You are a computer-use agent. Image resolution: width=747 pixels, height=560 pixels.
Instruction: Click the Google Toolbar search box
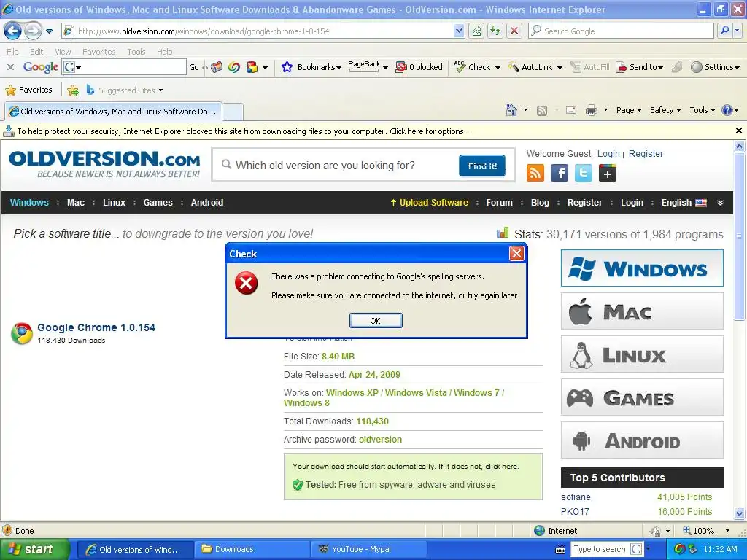point(124,67)
